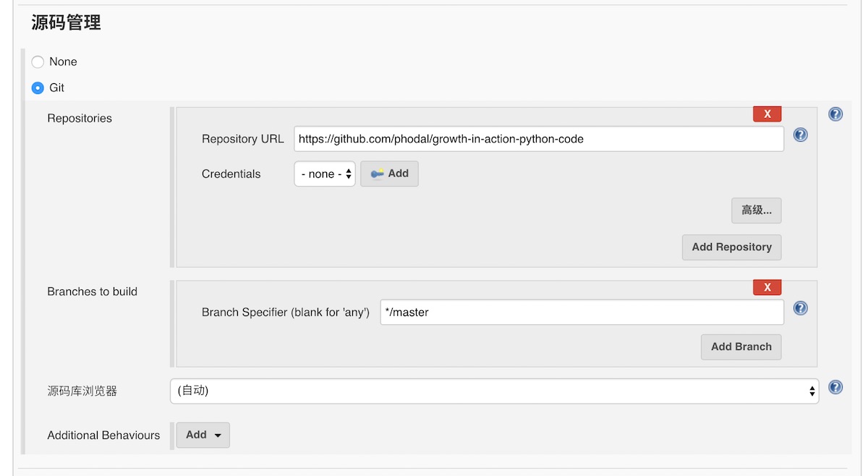Open the Credentials dropdown

[x=325, y=174]
